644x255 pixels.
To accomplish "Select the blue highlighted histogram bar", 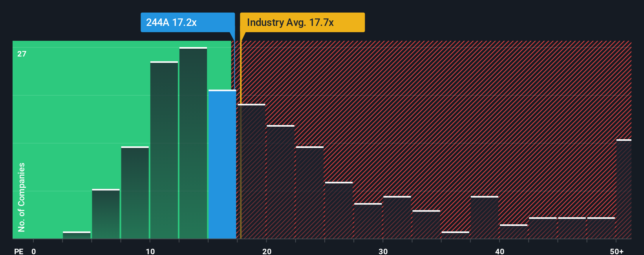I will [x=222, y=164].
